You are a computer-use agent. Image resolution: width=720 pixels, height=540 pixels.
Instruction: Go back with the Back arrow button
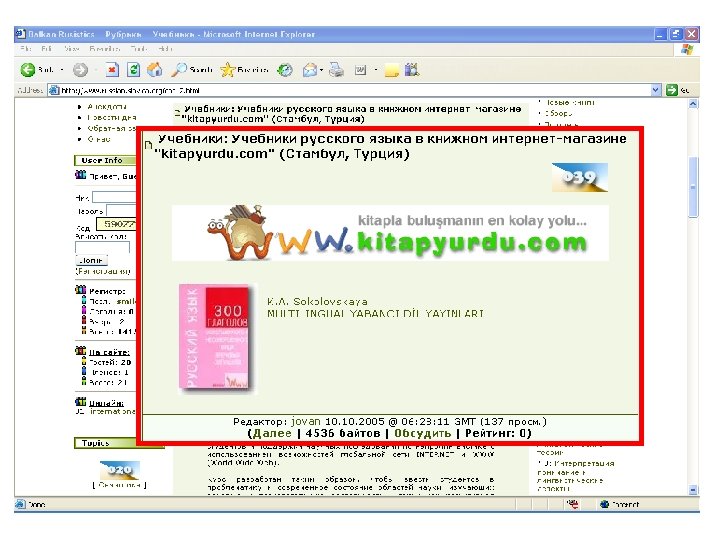(x=28, y=70)
